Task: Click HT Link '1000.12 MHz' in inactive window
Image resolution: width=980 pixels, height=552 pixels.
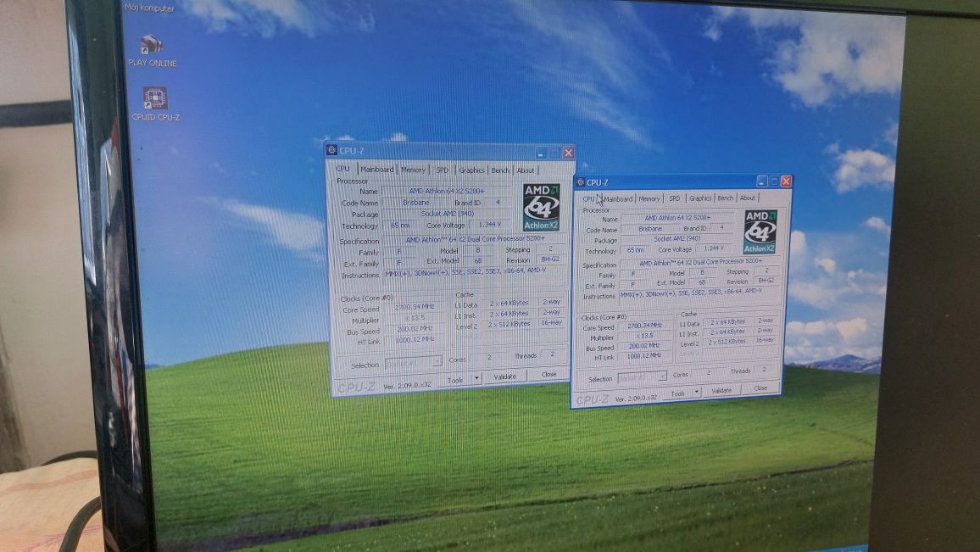Action: (x=415, y=339)
